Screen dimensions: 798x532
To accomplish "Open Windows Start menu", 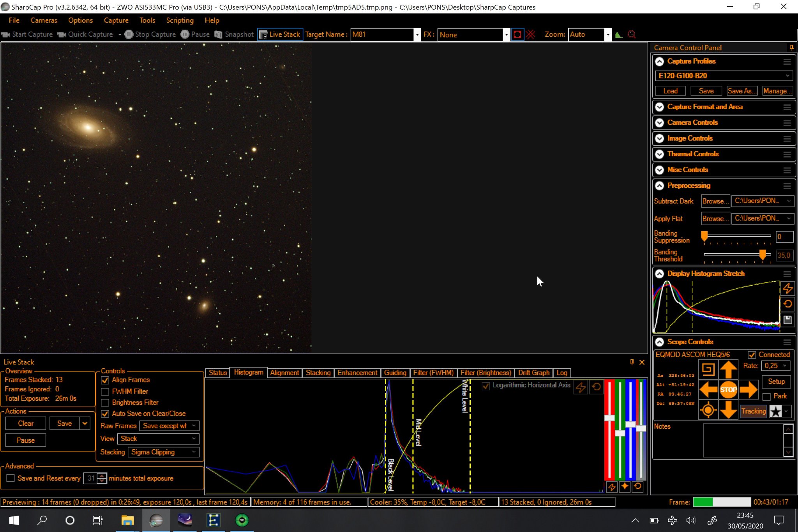I will coord(14,520).
